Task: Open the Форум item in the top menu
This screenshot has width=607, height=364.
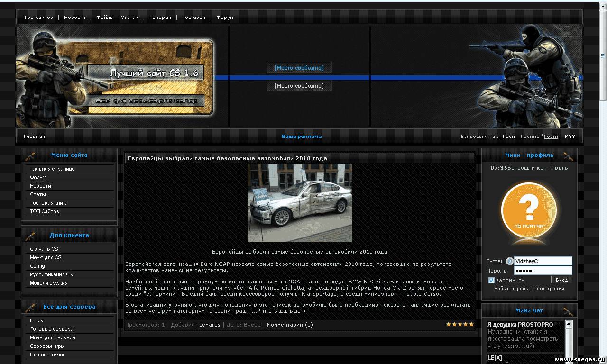Action: click(225, 18)
